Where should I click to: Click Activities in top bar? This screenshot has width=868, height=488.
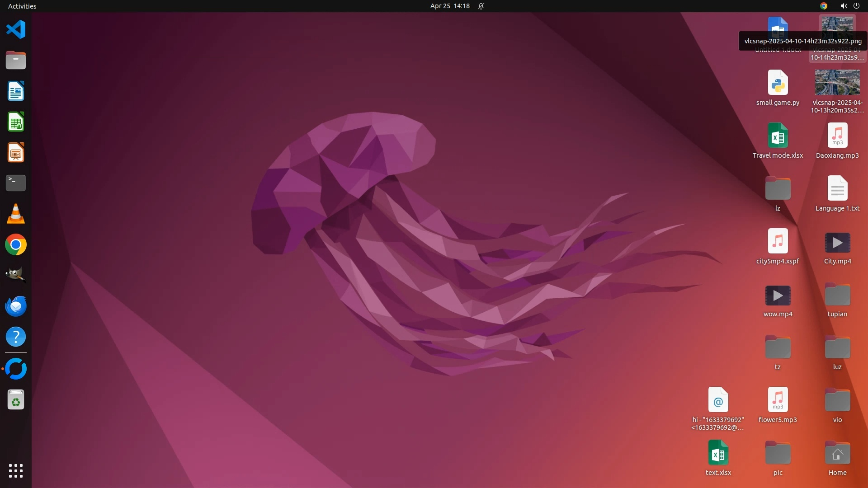(x=22, y=6)
